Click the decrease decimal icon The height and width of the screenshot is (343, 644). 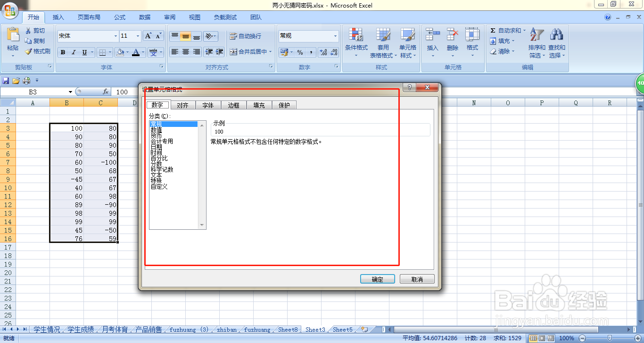[334, 52]
